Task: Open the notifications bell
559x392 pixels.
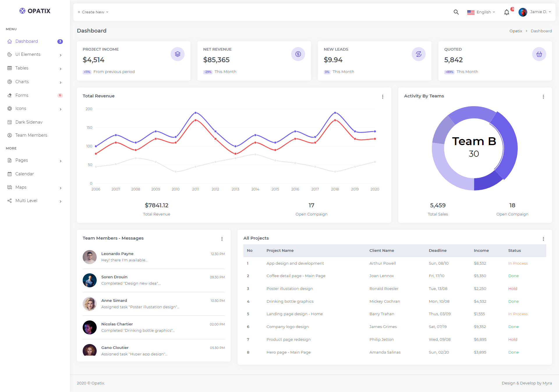Action: (x=507, y=12)
